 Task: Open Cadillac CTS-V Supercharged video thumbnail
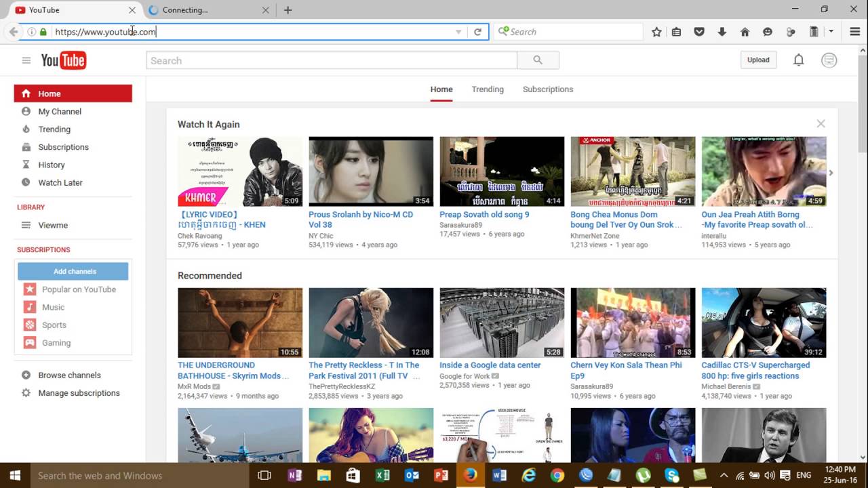click(764, 323)
